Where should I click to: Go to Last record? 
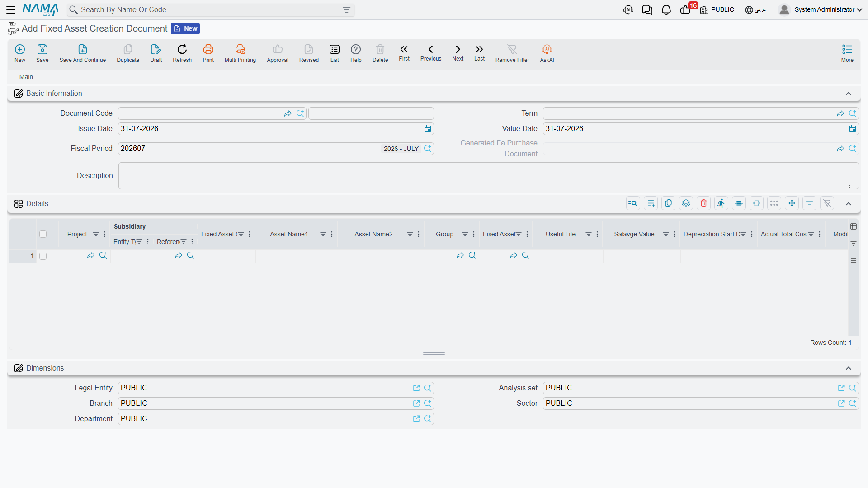[x=479, y=53]
